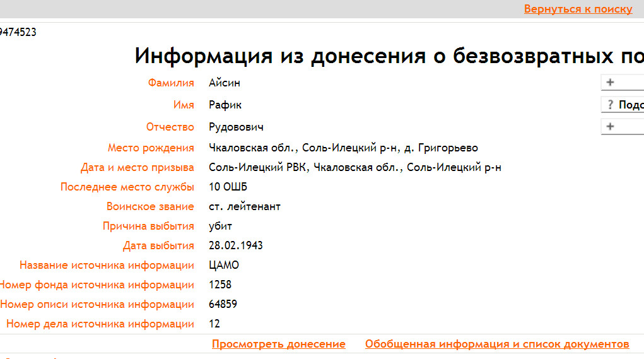Screen dimensions: 644x359
Task: Open 'Обобщенная информация и список документов' link
Action: click(496, 344)
